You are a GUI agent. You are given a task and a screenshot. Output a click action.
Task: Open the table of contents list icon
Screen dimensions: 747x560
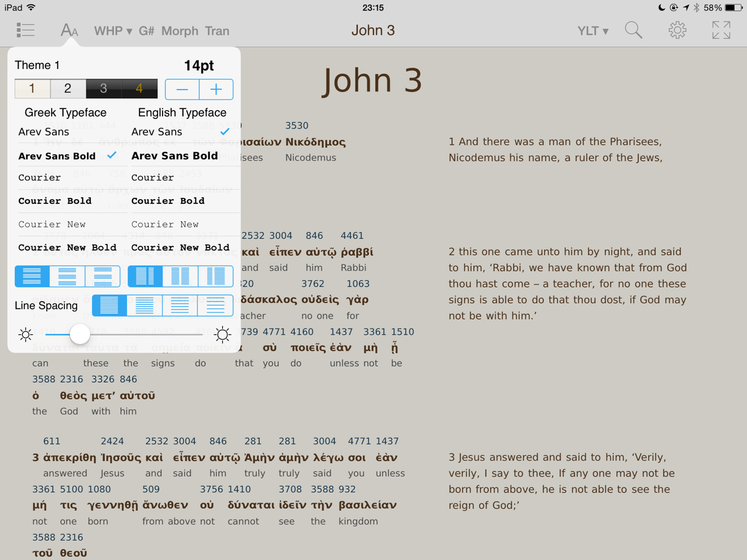(x=26, y=30)
